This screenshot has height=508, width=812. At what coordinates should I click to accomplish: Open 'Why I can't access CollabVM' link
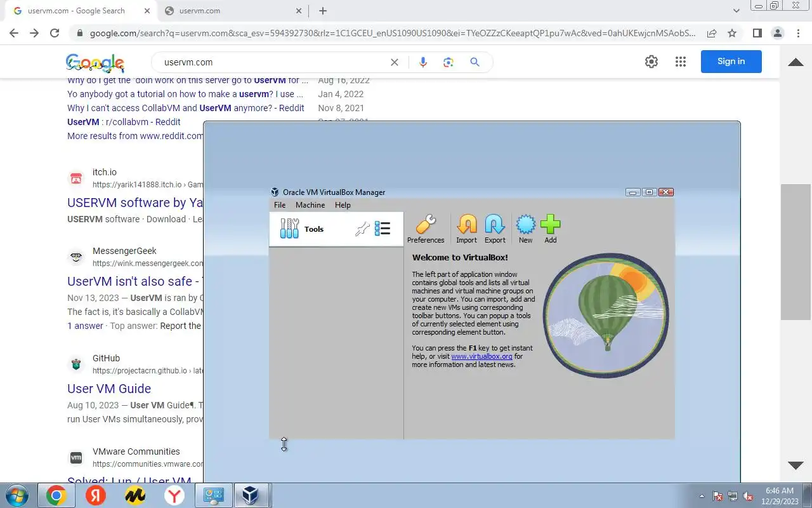pos(186,108)
